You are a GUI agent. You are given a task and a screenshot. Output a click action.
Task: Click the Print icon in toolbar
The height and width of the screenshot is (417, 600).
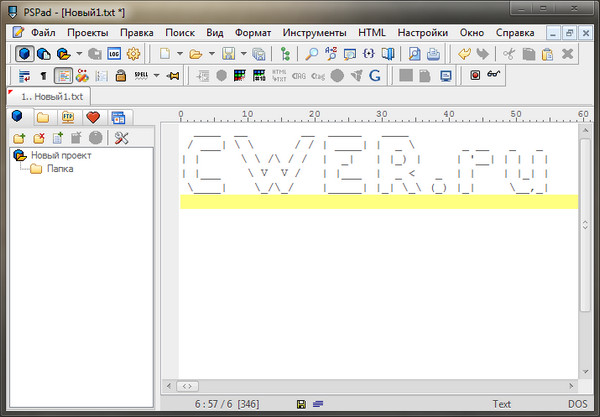(x=434, y=53)
